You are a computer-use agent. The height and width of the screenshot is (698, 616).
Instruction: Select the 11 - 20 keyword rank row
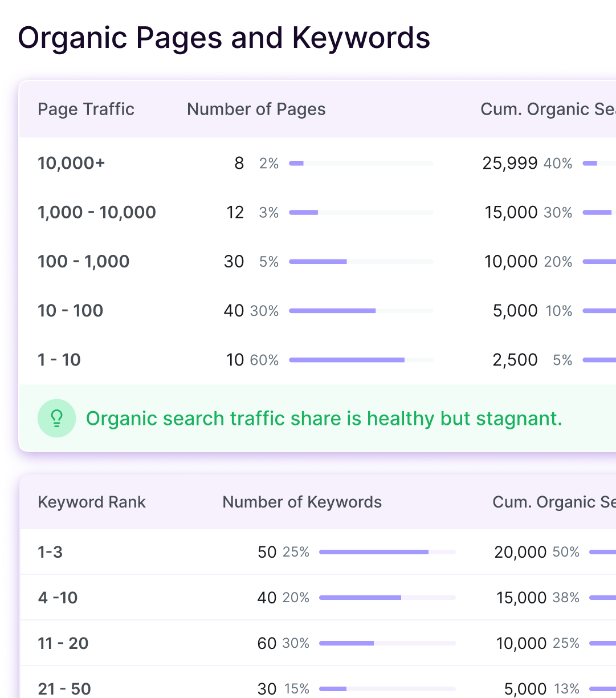pyautogui.click(x=63, y=643)
